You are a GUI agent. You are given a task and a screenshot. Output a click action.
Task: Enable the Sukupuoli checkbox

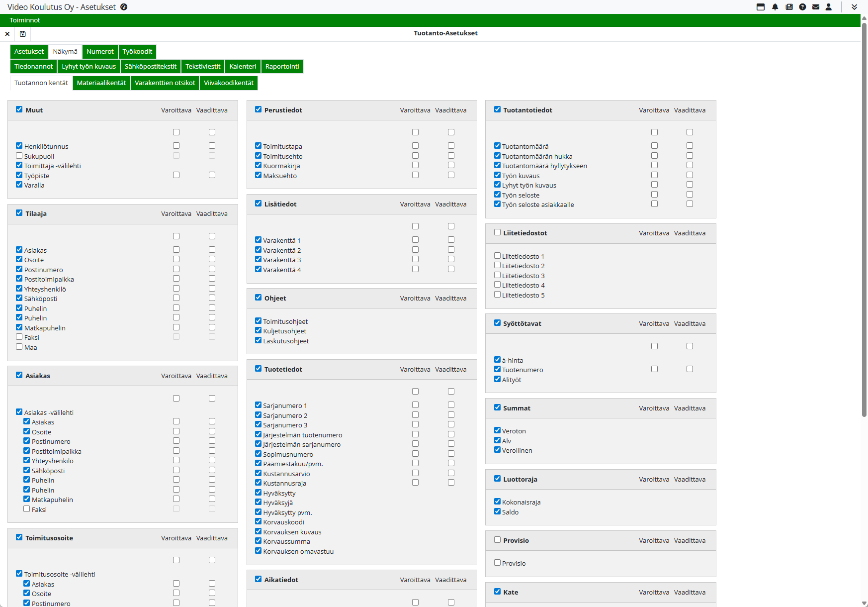[x=19, y=156]
